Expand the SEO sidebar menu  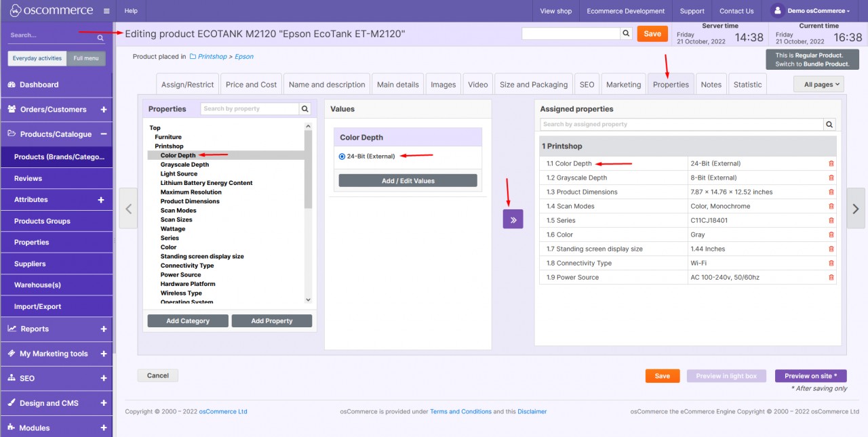[104, 378]
